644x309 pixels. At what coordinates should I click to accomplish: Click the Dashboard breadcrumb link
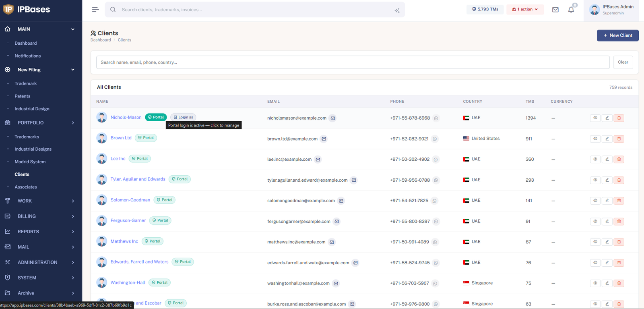101,40
